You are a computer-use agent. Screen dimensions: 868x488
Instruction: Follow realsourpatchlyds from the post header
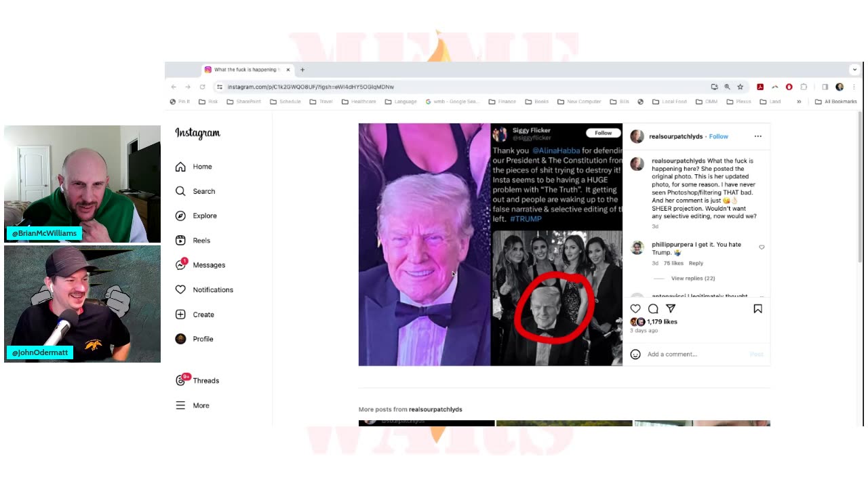tap(718, 136)
